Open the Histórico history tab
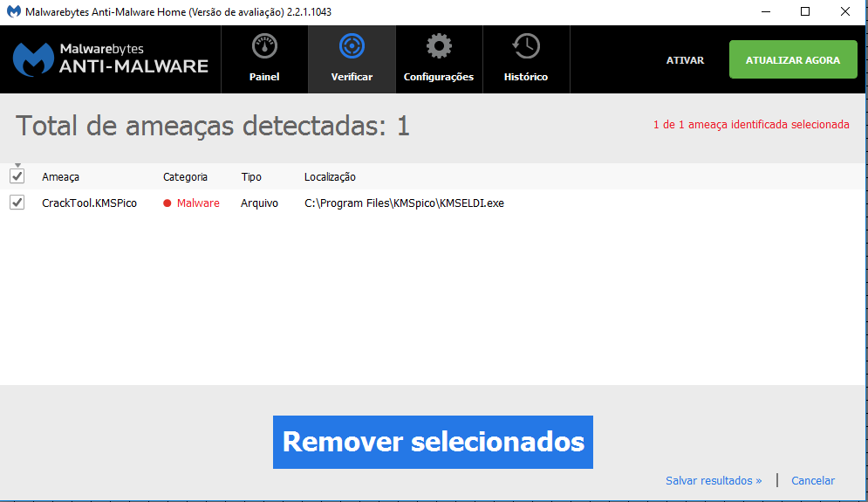The image size is (868, 502). click(526, 59)
